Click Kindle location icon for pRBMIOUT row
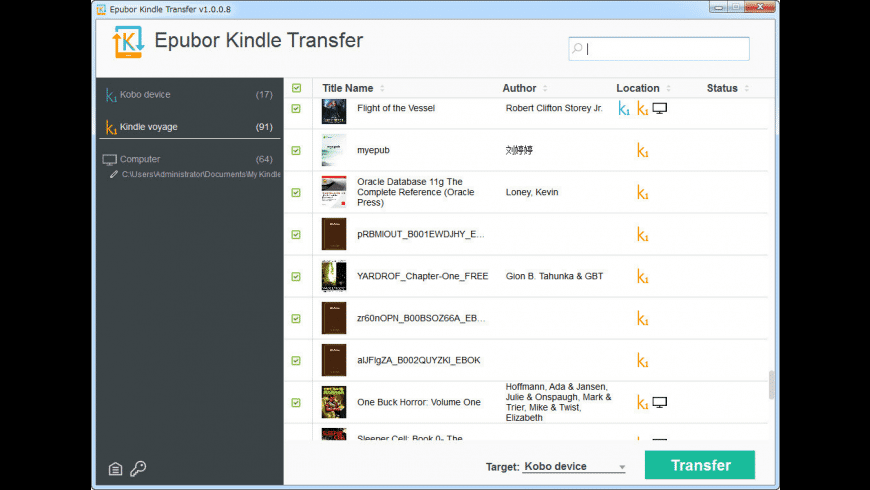The image size is (870, 490). [643, 235]
